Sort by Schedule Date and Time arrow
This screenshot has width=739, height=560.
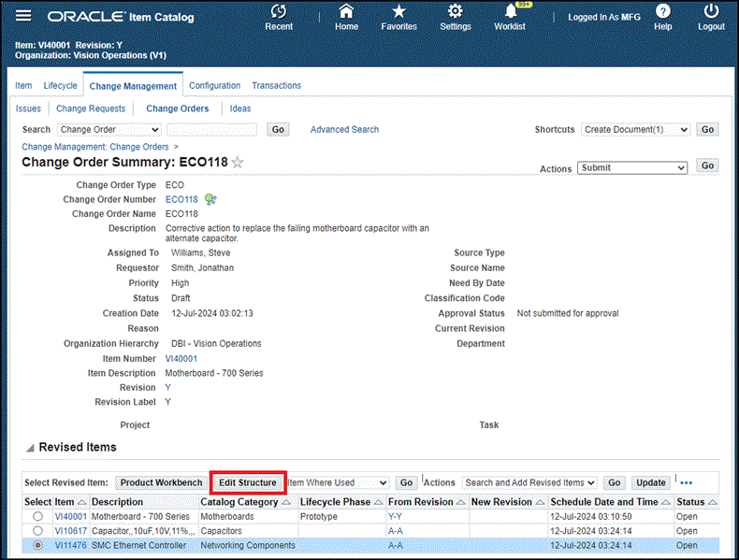[x=666, y=503]
